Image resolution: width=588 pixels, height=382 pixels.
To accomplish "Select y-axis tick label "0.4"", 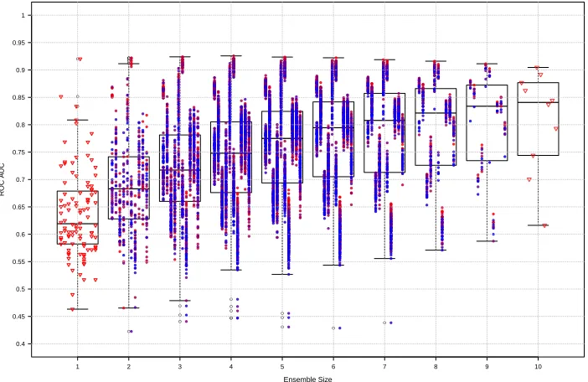I will click(x=20, y=343).
